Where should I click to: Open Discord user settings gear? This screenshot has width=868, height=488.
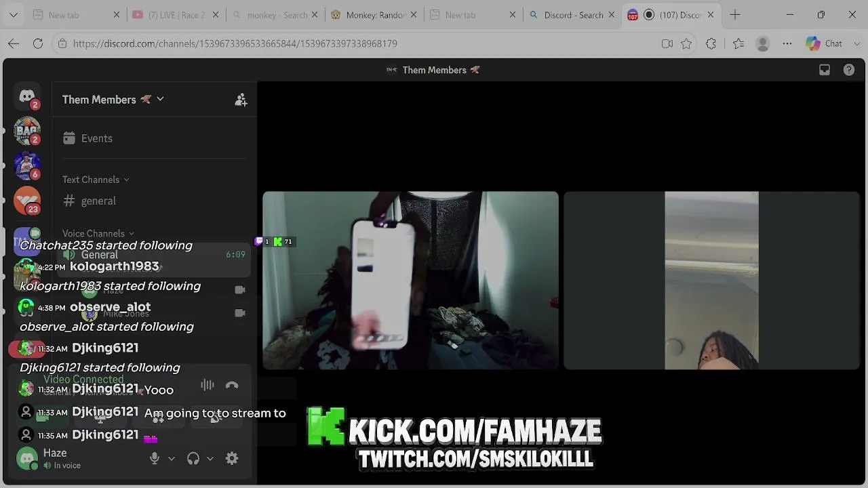tap(232, 458)
